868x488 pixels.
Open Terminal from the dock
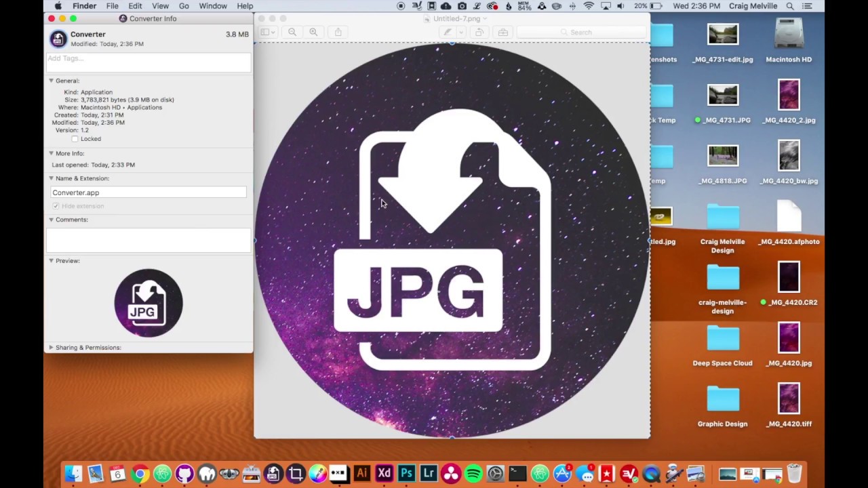pos(517,473)
